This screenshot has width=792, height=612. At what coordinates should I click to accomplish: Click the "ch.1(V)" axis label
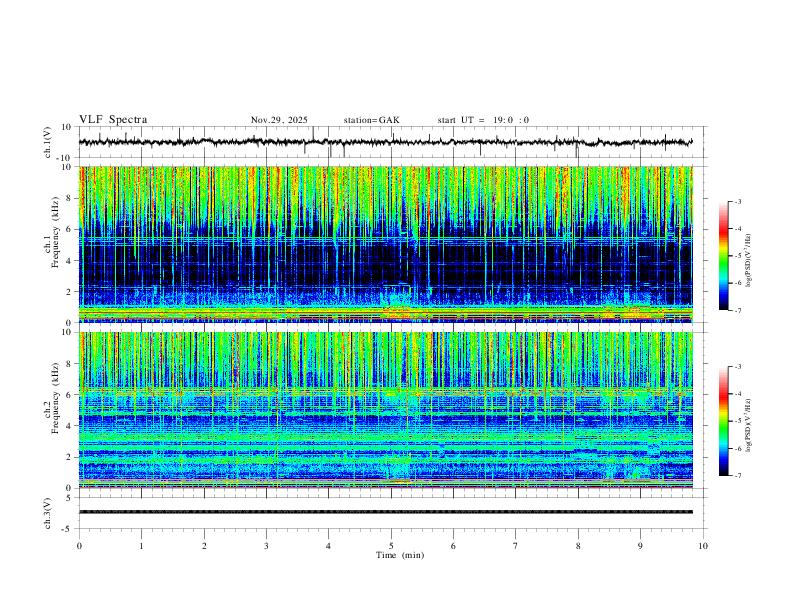pos(48,142)
